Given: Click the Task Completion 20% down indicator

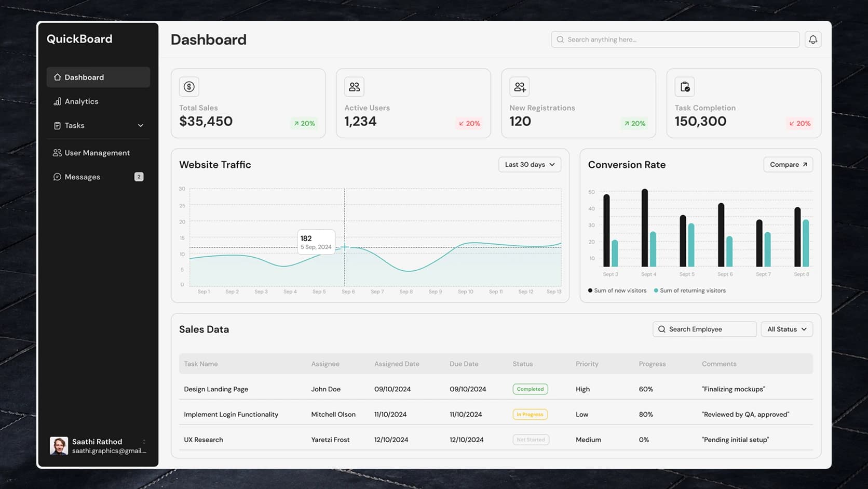Looking at the screenshot, I should tap(799, 123).
